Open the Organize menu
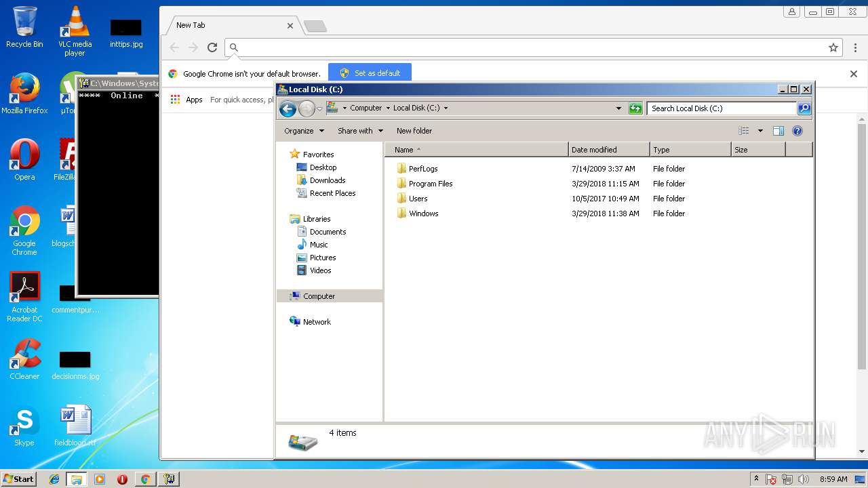The height and width of the screenshot is (488, 868). tap(304, 131)
